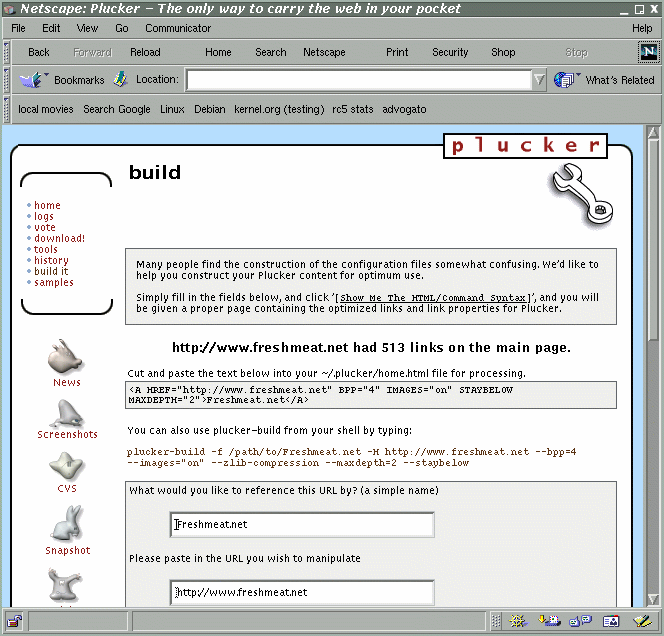Screen dimensions: 664x636
Task: Open the Communicator menu
Action: click(178, 28)
